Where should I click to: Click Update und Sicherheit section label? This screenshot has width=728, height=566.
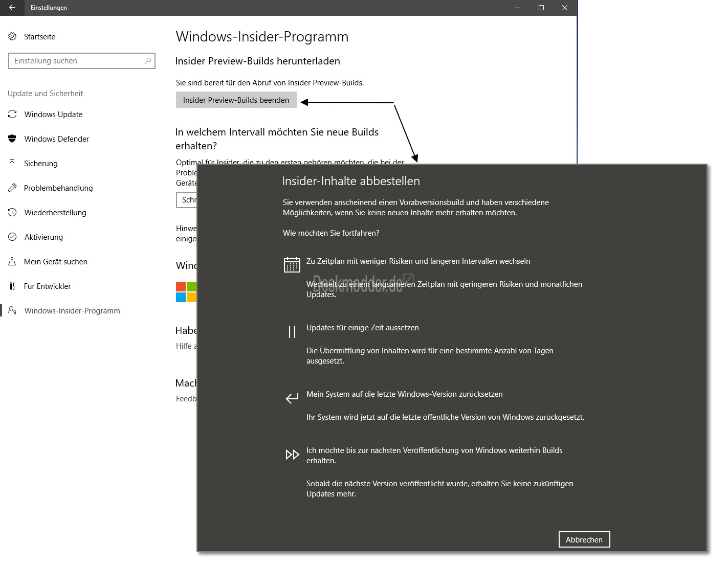(x=45, y=94)
